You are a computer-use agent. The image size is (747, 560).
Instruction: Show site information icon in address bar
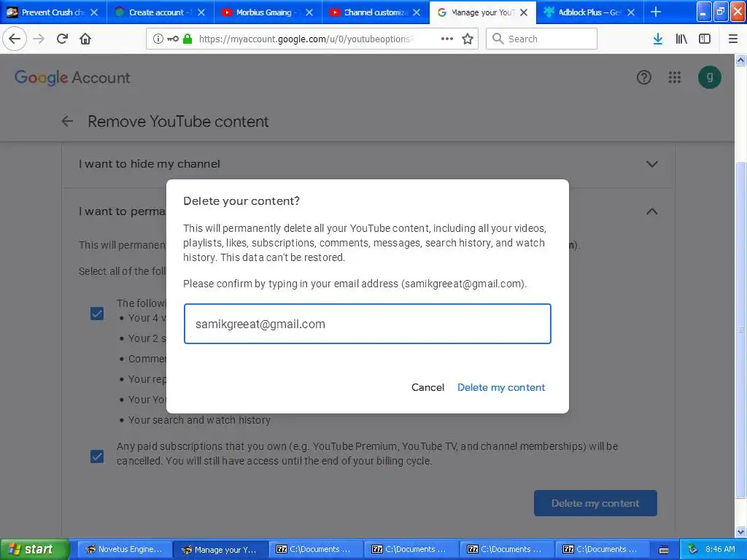[x=158, y=39]
